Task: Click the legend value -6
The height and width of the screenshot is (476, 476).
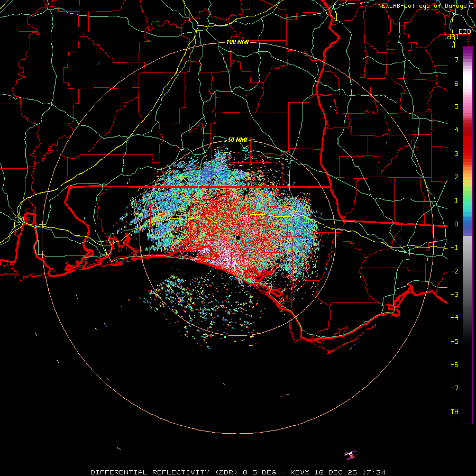Action: (454, 365)
